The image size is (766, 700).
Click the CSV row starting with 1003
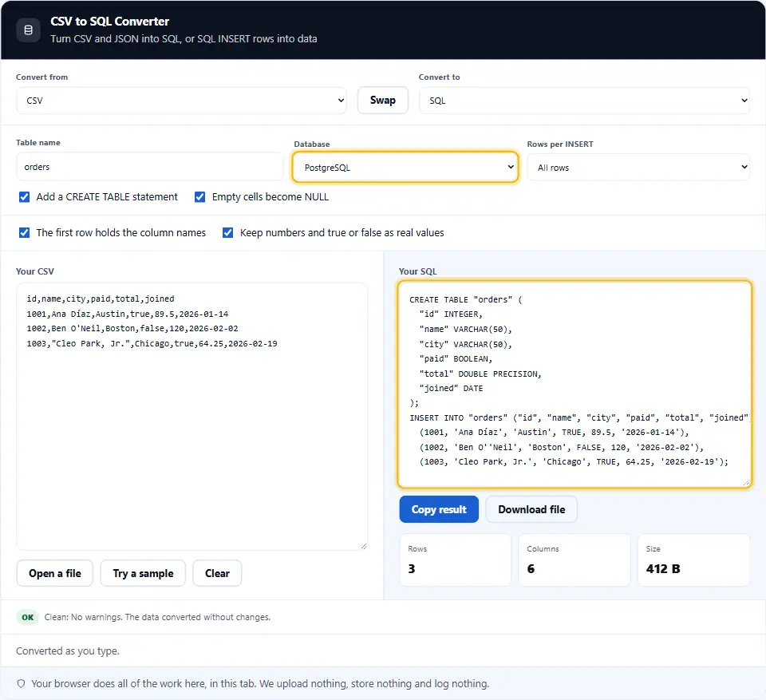point(152,344)
